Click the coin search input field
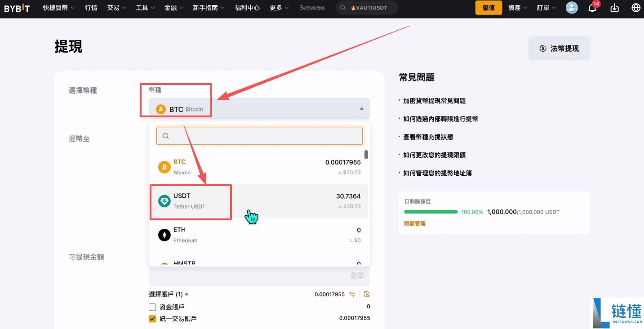 tap(259, 136)
